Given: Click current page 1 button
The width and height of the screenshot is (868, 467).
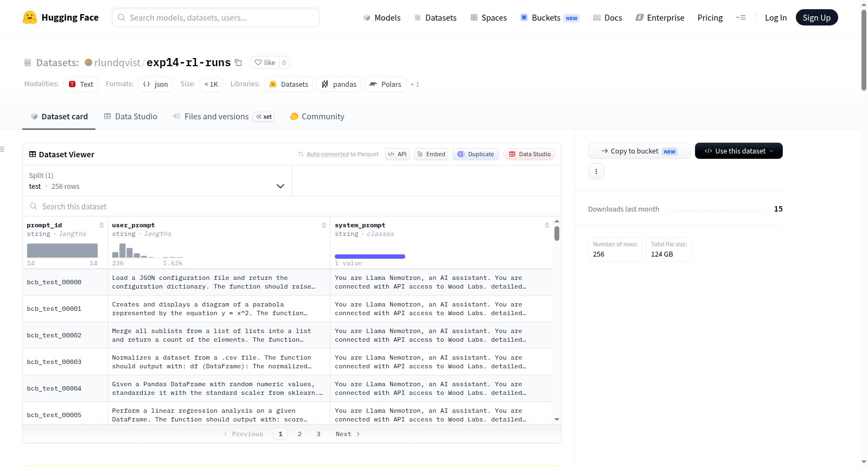Looking at the screenshot, I should [x=280, y=434].
